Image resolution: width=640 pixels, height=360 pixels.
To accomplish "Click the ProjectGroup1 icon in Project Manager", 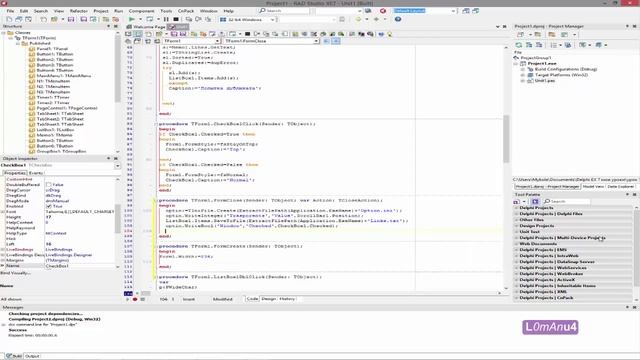I will click(516, 58).
